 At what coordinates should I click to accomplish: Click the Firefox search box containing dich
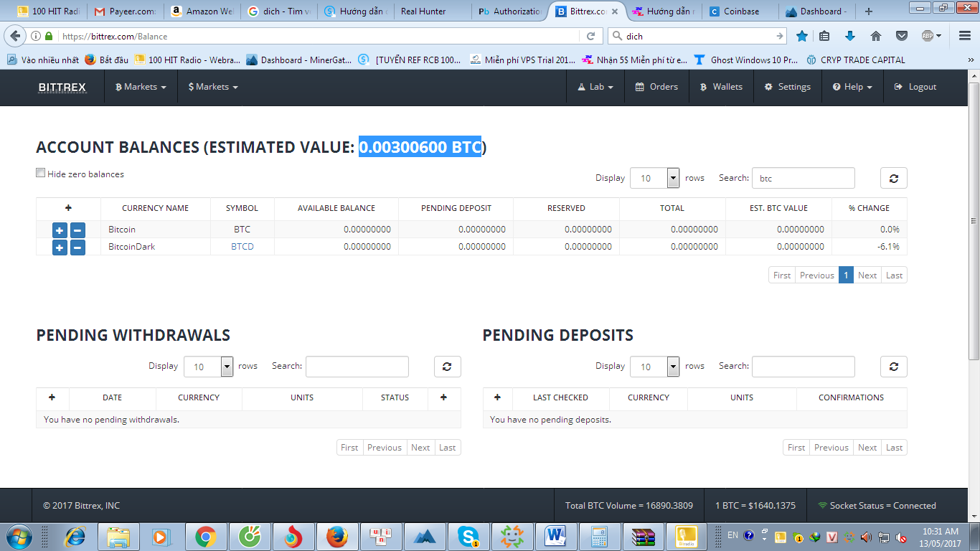[x=697, y=36]
